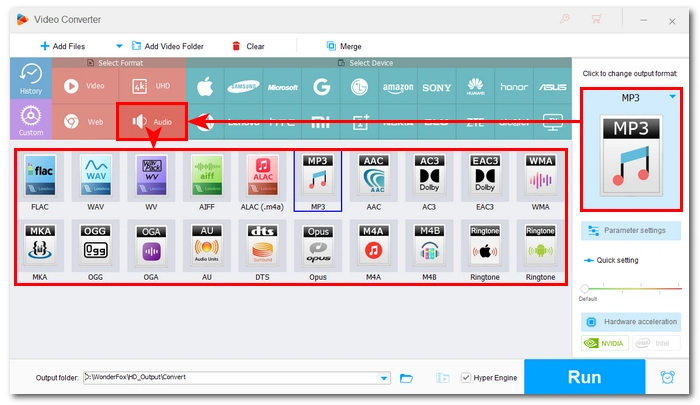700x405 pixels.
Task: Open Google device profiles
Action: pos(321,86)
